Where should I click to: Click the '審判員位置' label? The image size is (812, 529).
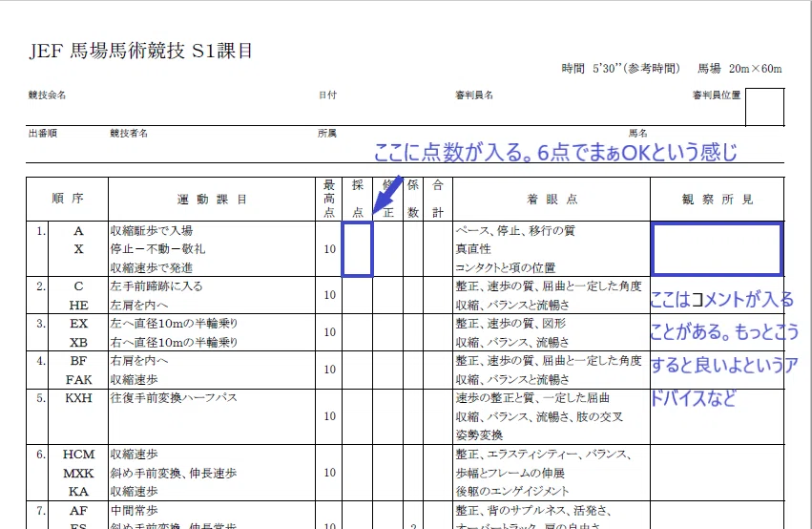717,95
